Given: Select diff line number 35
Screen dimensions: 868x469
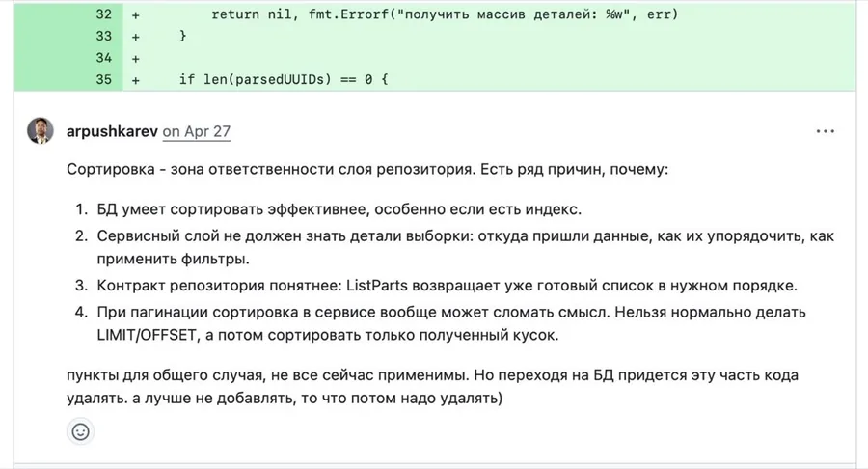Looking at the screenshot, I should (103, 79).
